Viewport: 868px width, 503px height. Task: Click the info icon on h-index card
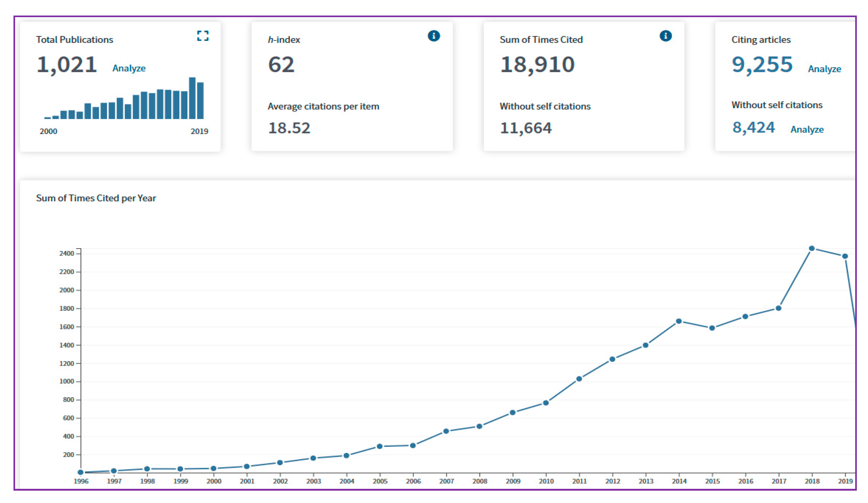434,36
